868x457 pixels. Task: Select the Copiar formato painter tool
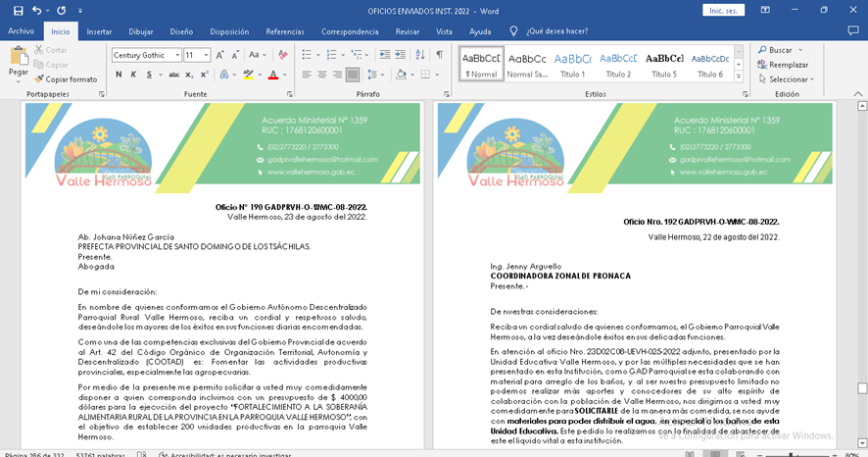pos(65,79)
